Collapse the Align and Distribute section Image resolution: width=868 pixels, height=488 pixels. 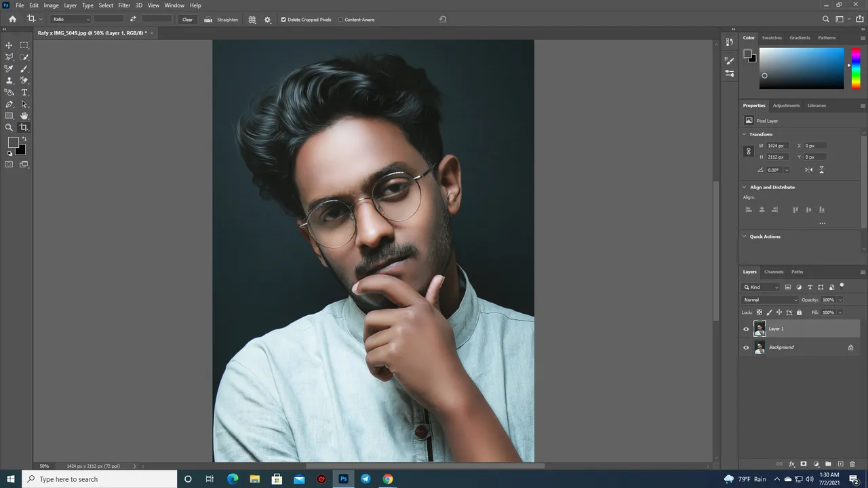click(x=745, y=187)
